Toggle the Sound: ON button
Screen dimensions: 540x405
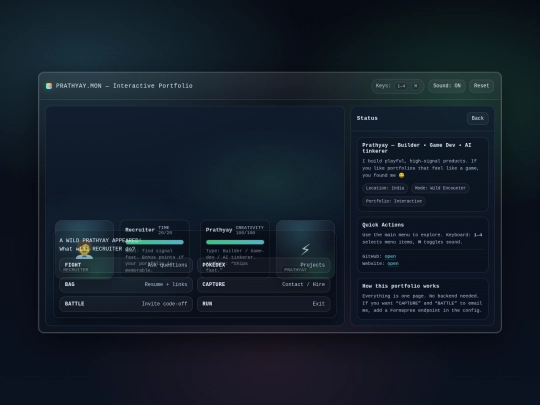(447, 86)
